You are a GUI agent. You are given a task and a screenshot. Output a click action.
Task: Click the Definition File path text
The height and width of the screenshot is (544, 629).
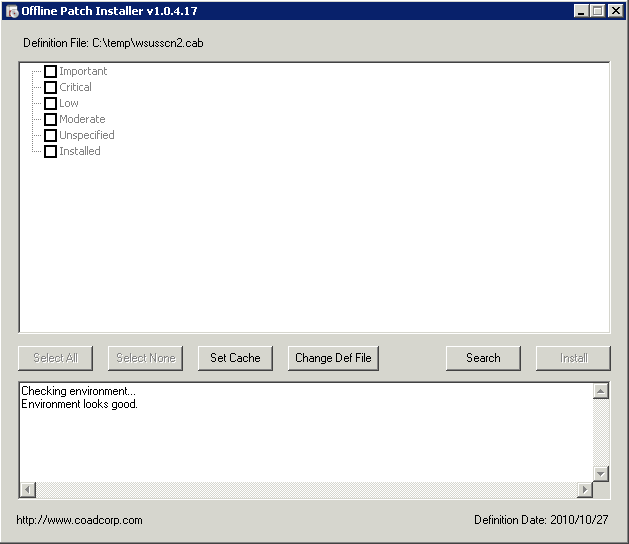pyautogui.click(x=113, y=43)
